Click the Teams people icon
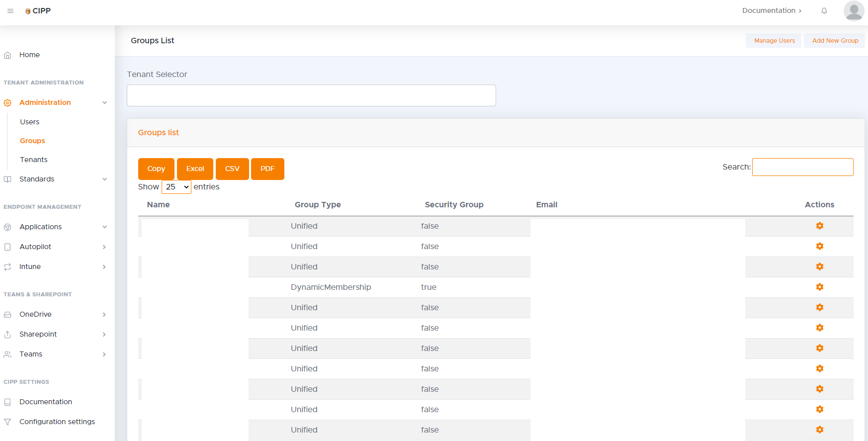This screenshot has height=441, width=868. (x=7, y=354)
